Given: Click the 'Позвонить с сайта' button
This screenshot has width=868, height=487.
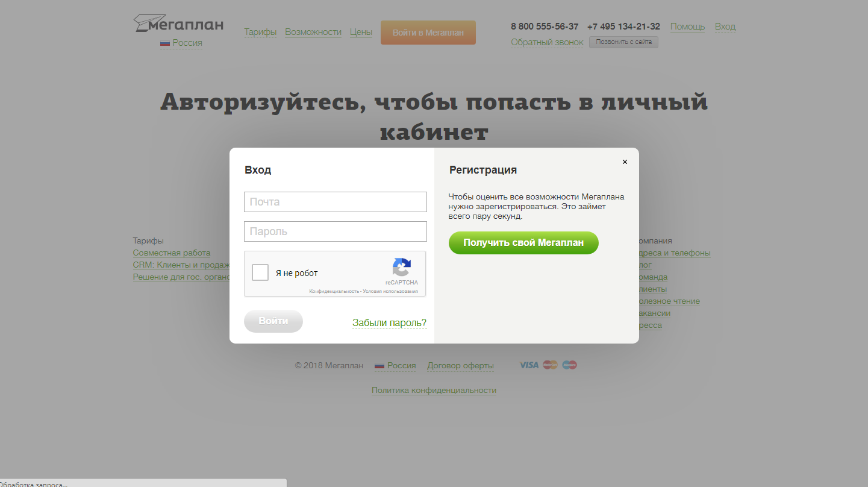Looking at the screenshot, I should click(x=623, y=42).
